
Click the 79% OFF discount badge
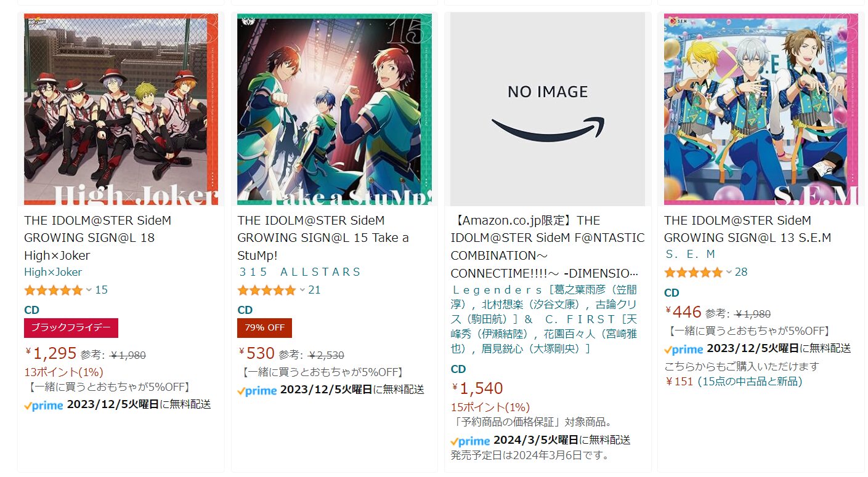tap(264, 328)
